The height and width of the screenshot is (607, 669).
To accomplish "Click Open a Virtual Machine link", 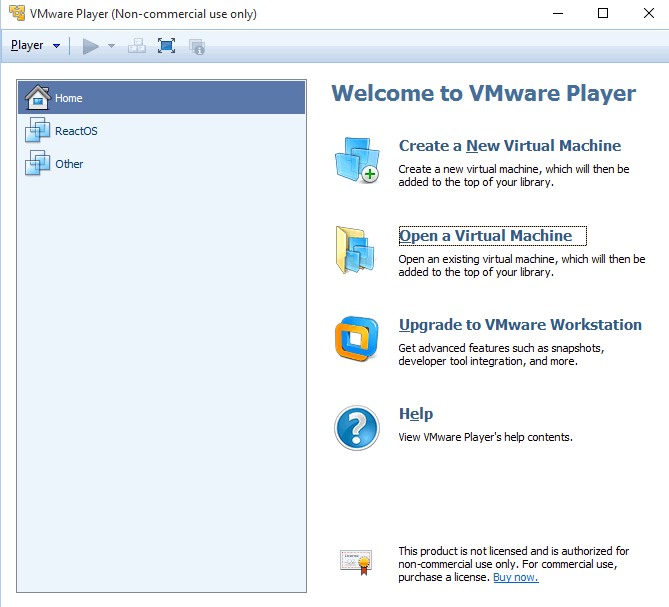I will coord(486,236).
